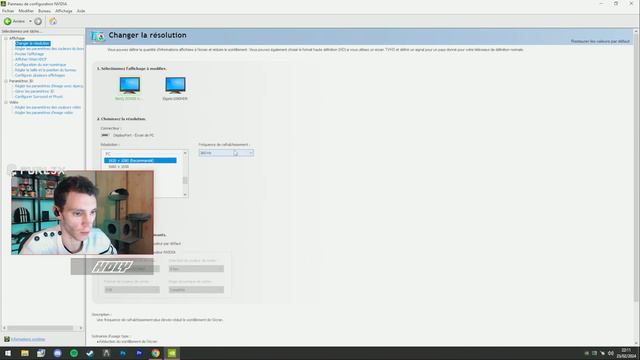This screenshot has height=360, width=640.
Task: Open the Bureau menu
Action: click(44, 11)
